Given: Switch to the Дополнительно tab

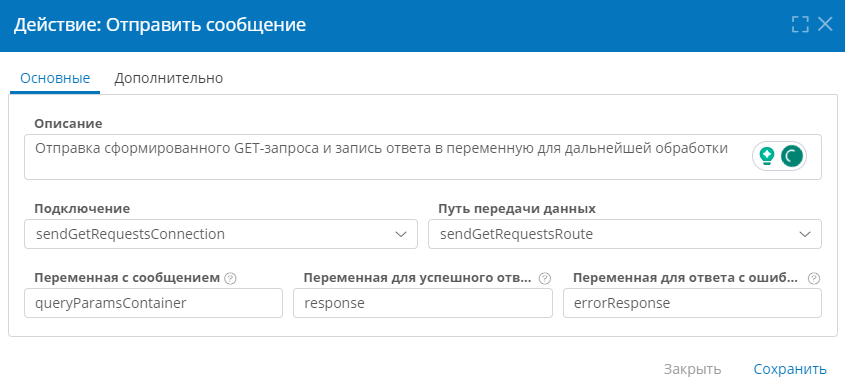Looking at the screenshot, I should click(169, 78).
